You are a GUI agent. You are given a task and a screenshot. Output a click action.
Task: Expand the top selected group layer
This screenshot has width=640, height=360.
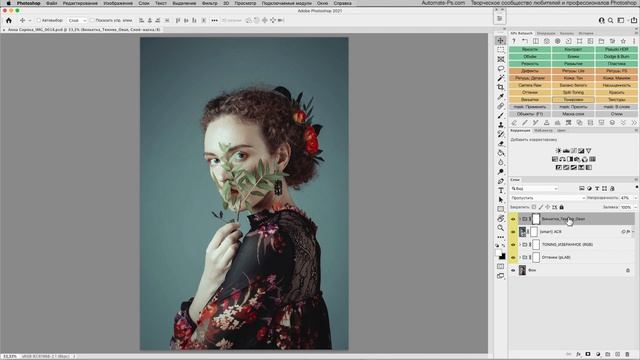click(520, 219)
